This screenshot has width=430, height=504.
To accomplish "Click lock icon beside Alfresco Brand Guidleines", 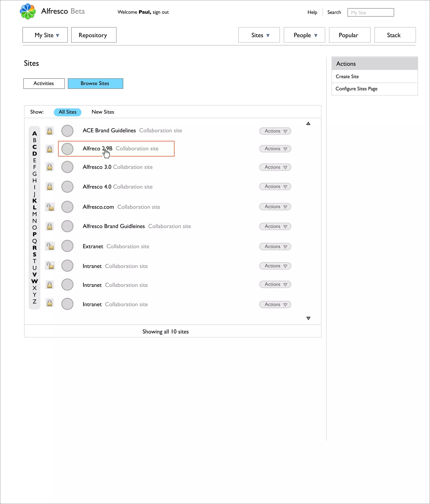I will tap(50, 226).
